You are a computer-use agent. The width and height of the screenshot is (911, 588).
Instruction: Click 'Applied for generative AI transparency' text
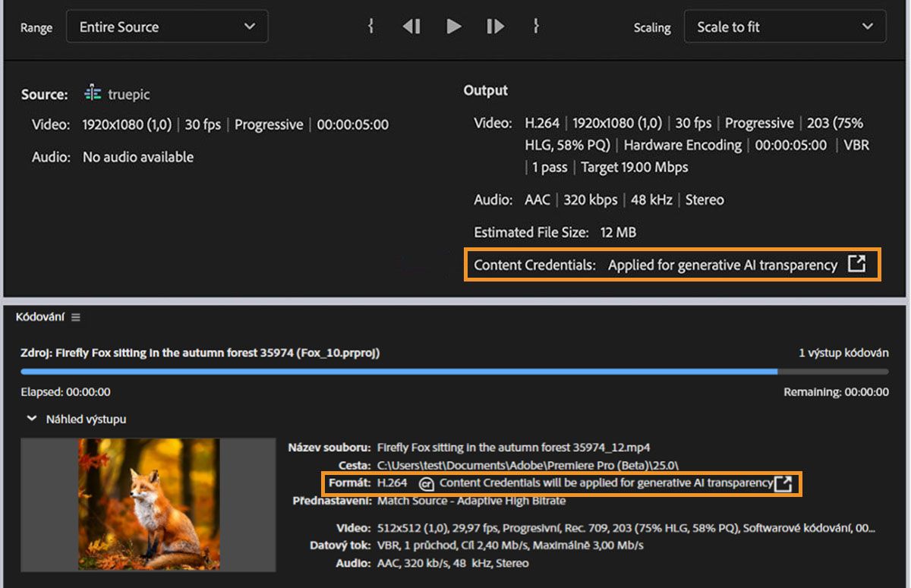[723, 265]
